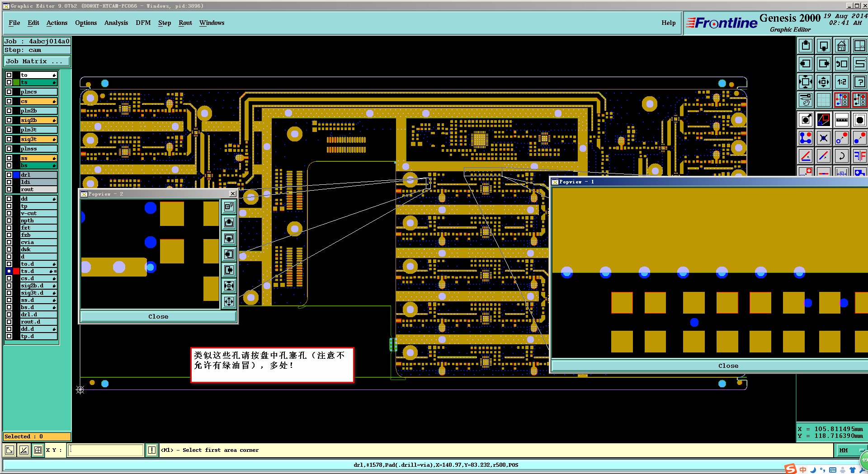
Task: Open the Rout menu
Action: pos(185,23)
